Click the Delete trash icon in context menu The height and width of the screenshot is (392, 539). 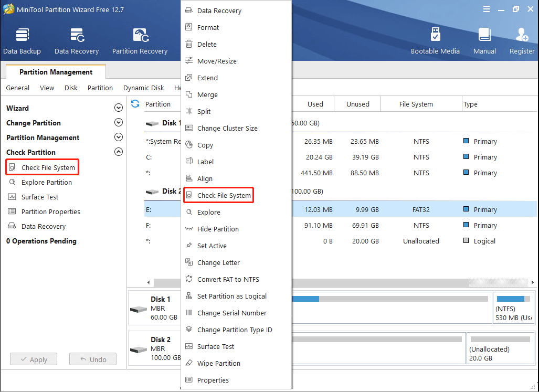click(189, 44)
